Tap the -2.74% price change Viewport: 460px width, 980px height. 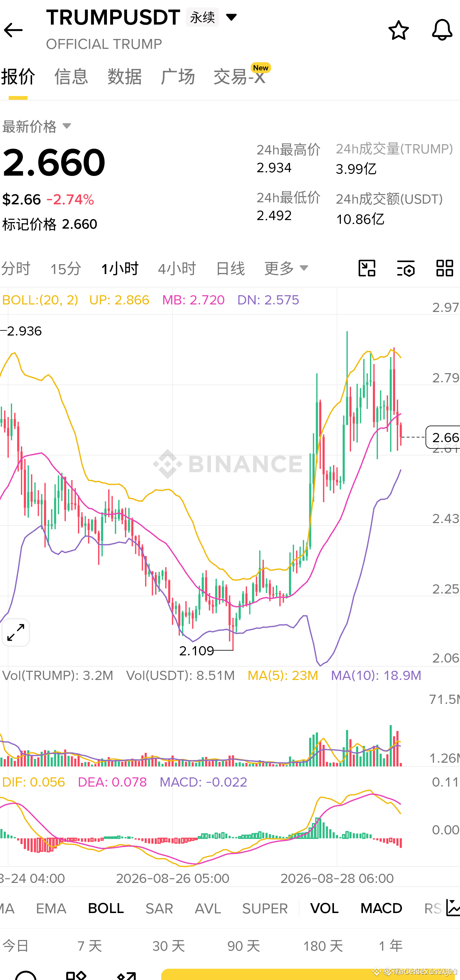click(70, 199)
